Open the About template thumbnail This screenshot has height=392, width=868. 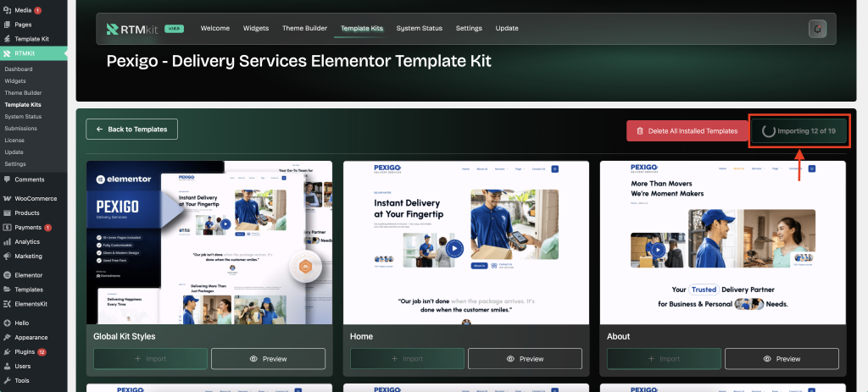point(723,243)
